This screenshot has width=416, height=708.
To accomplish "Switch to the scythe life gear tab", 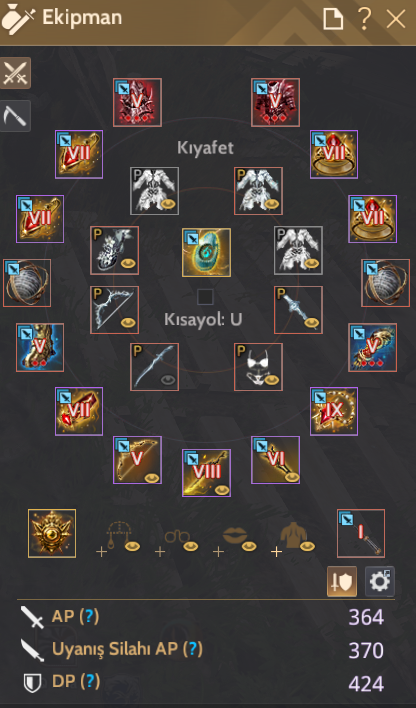I will click(15, 116).
